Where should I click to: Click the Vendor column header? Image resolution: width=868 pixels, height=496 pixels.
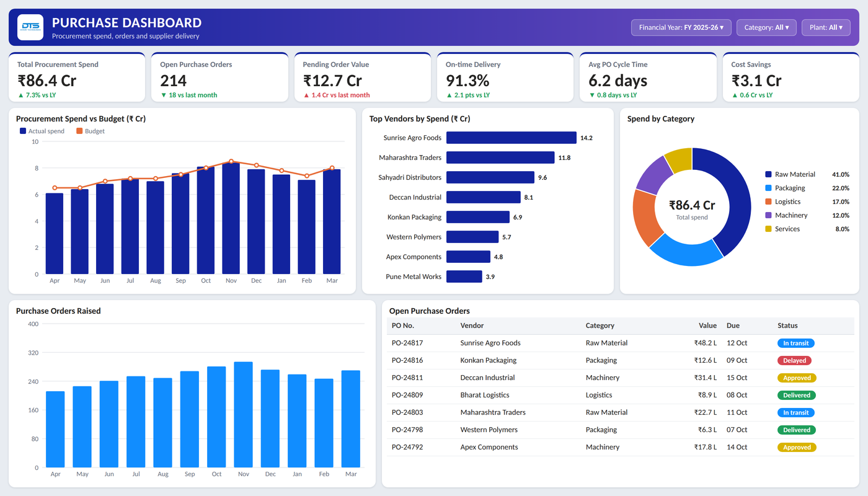[x=472, y=325]
